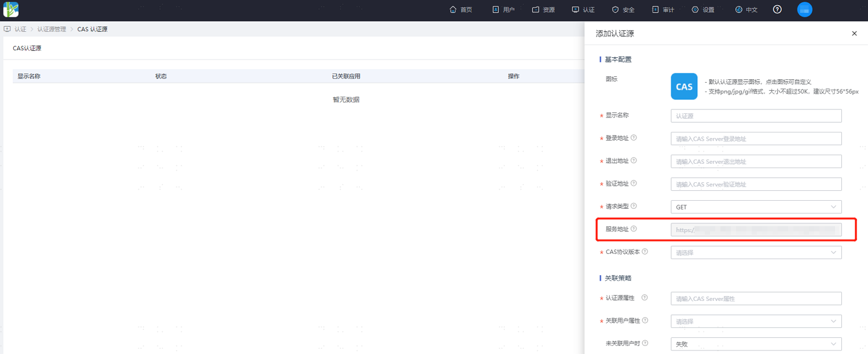Click the CAS icon to customize it

click(x=684, y=86)
